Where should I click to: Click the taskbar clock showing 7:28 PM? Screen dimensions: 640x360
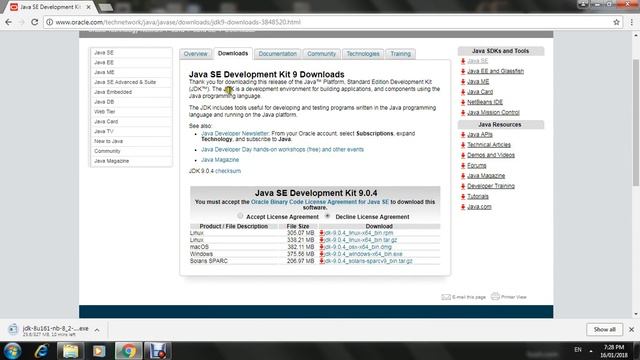(x=613, y=351)
